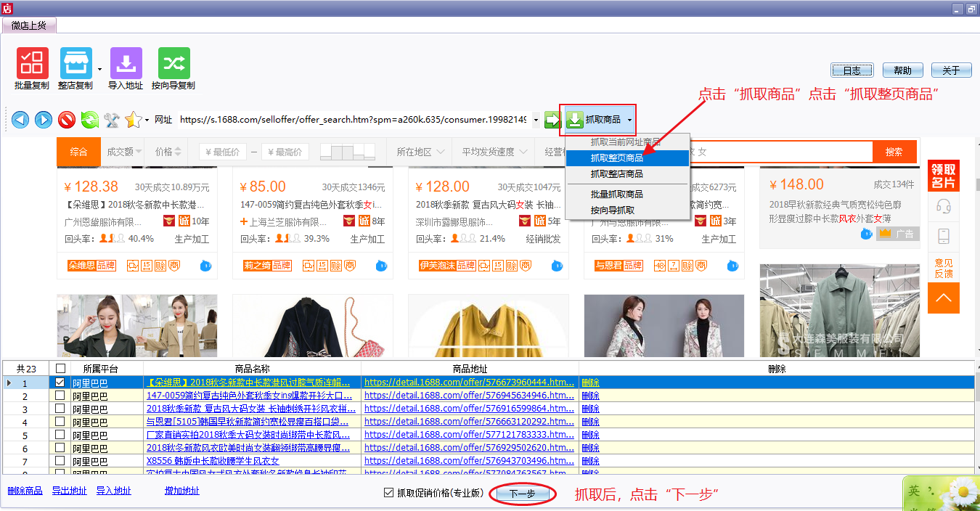This screenshot has height=511, width=980.
Task: Choose 批量抓取商品 menu entry
Action: click(616, 195)
